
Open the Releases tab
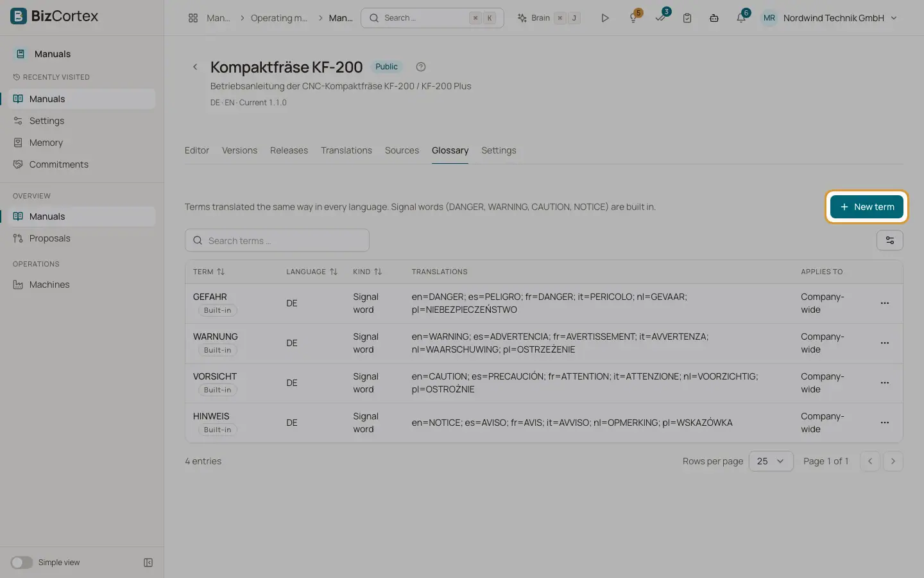[x=289, y=150]
